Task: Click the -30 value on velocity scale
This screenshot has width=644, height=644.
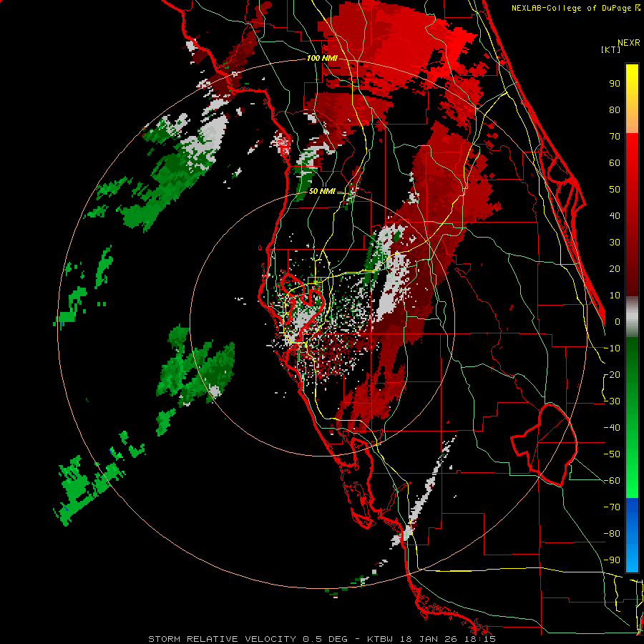Action: pos(612,401)
